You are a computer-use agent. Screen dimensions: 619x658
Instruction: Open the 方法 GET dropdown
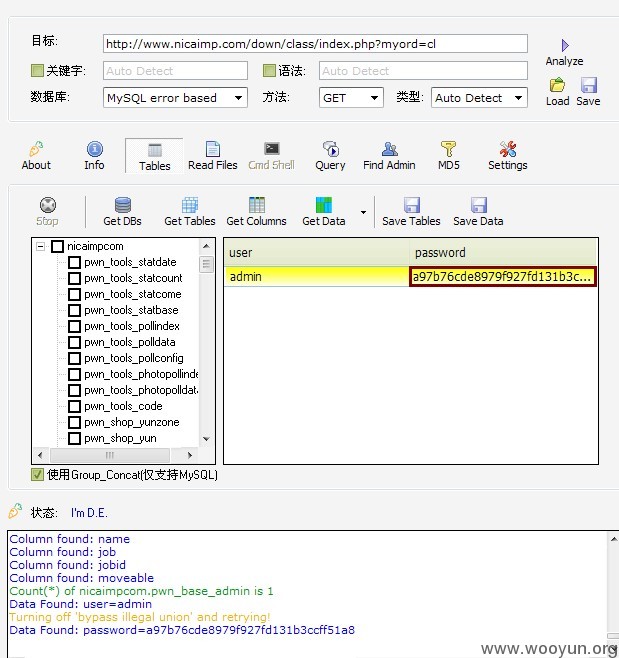tap(351, 98)
